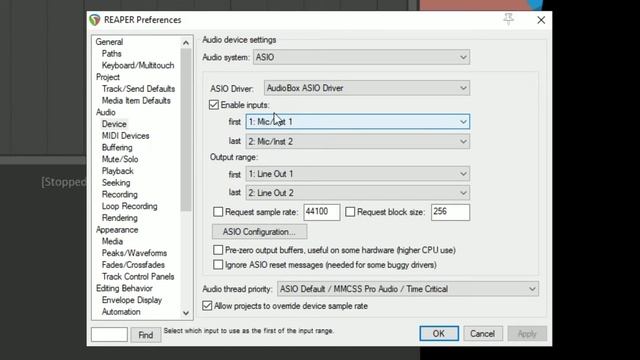Image resolution: width=640 pixels, height=360 pixels.
Task: Open Peaks/Waveforms preferences page
Action: (x=134, y=253)
